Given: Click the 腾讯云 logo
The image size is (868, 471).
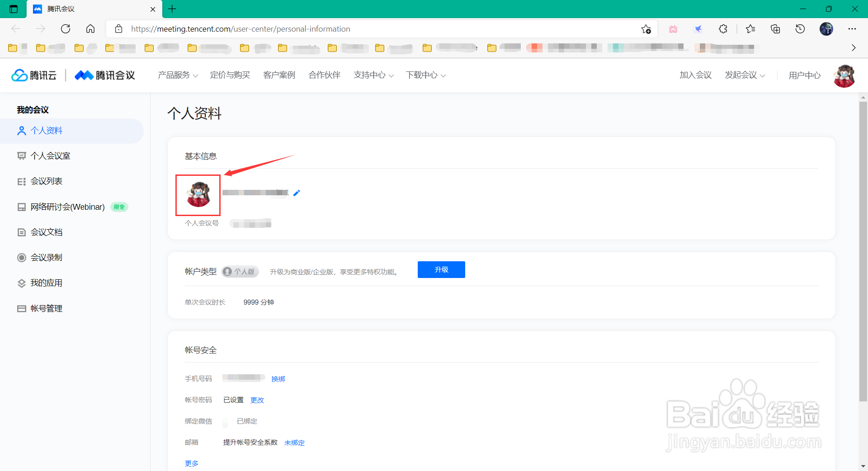Looking at the screenshot, I should pyautogui.click(x=34, y=75).
